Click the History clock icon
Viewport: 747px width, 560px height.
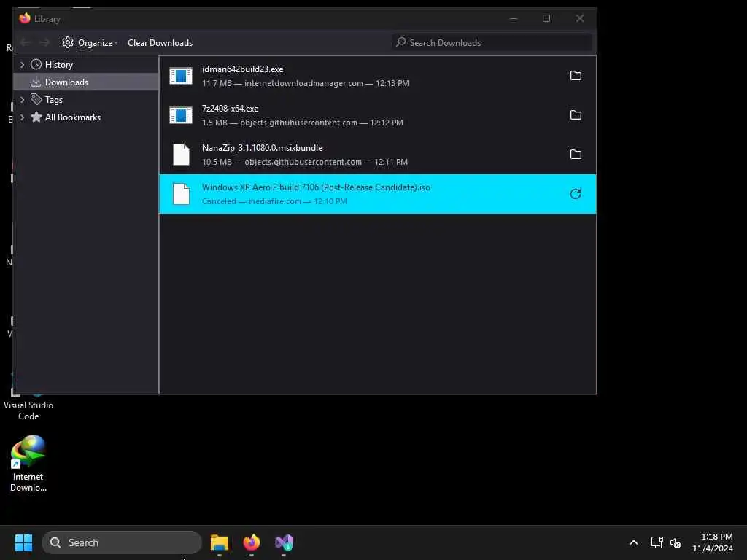click(x=36, y=64)
